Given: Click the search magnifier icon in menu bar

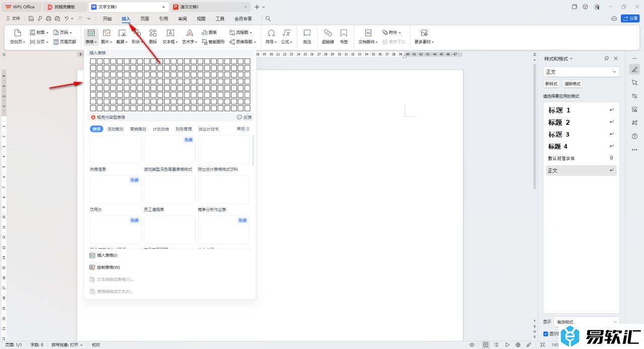Looking at the screenshot, I should [x=268, y=19].
